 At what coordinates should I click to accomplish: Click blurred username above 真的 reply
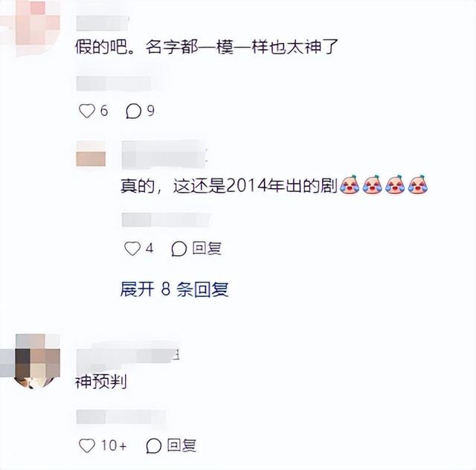tap(164, 154)
